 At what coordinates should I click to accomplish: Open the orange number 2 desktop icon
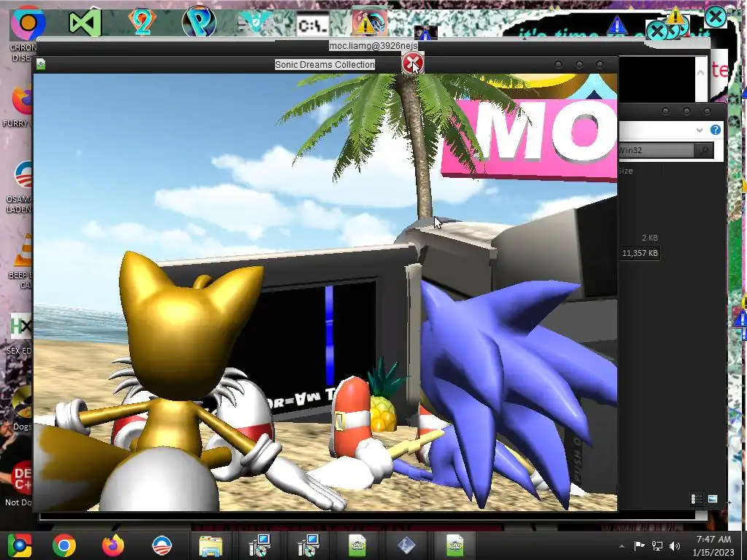click(142, 21)
